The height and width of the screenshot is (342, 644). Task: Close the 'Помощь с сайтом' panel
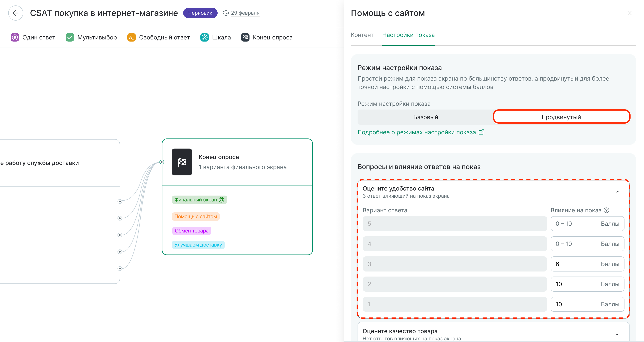coord(629,13)
